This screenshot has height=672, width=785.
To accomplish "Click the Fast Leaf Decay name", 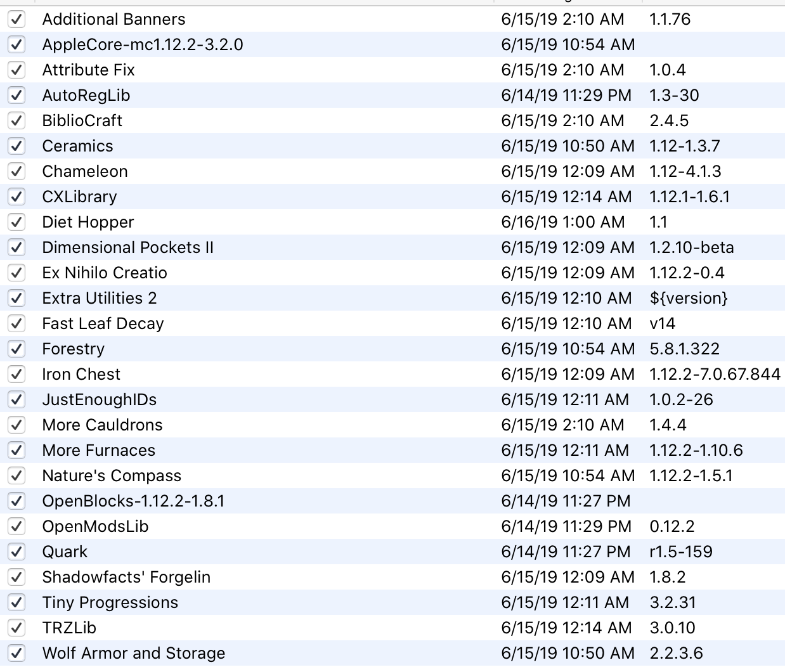I will coord(103,324).
